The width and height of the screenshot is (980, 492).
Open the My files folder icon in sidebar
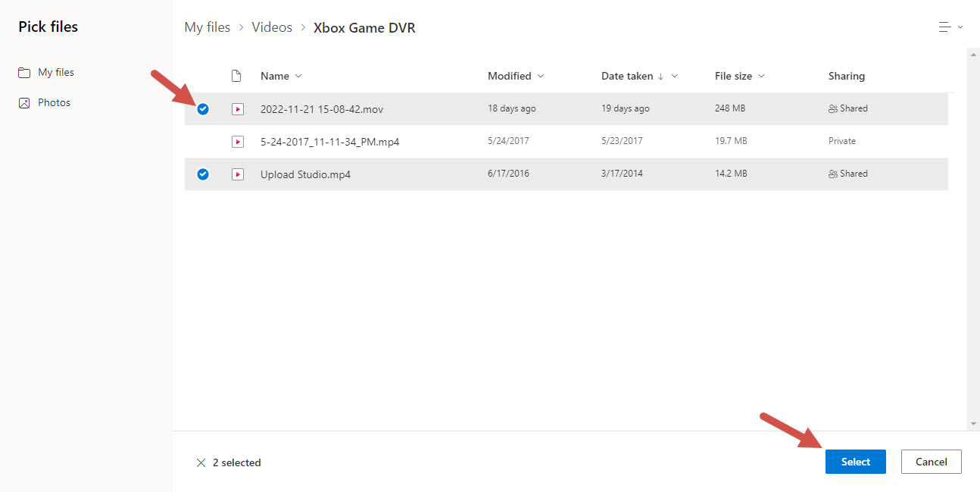click(23, 72)
